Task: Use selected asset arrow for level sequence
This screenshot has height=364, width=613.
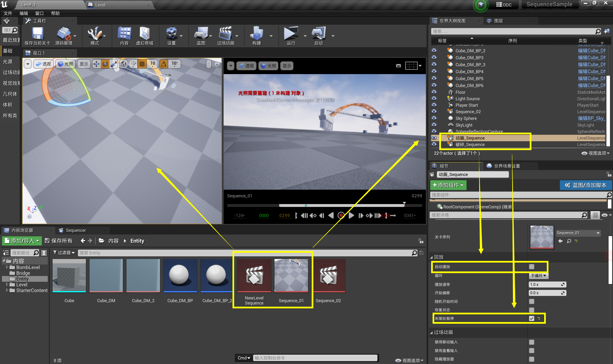Action: click(560, 241)
